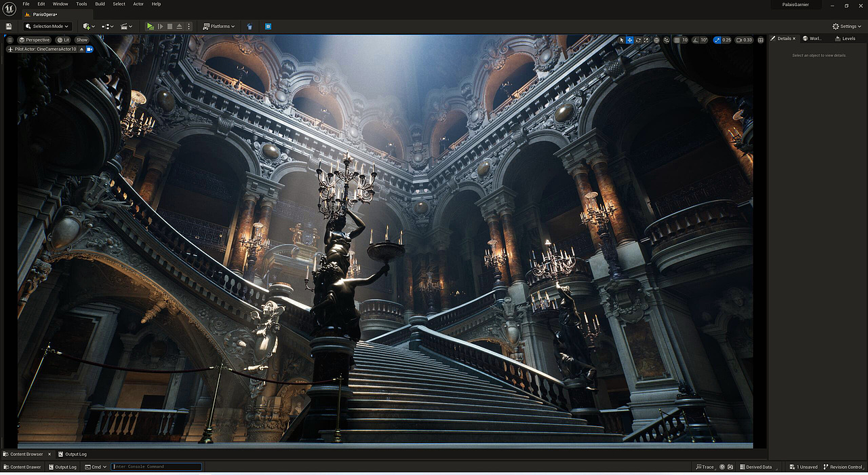Save the current level with disk icon
The height and width of the screenshot is (475, 868).
[9, 26]
